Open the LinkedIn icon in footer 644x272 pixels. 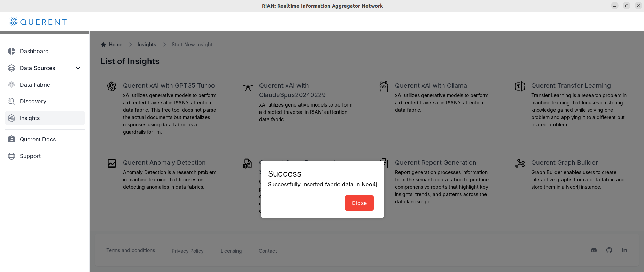tap(624, 250)
